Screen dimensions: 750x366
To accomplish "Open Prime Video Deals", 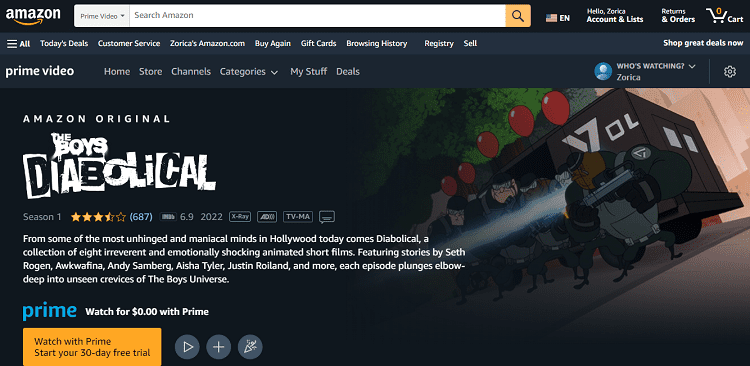I will [x=348, y=72].
